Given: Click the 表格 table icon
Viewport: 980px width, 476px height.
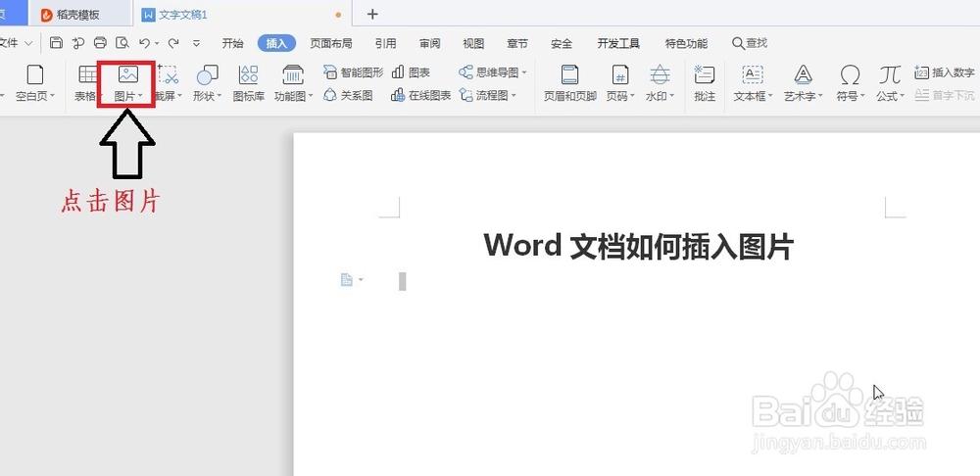Looking at the screenshot, I should [87, 75].
